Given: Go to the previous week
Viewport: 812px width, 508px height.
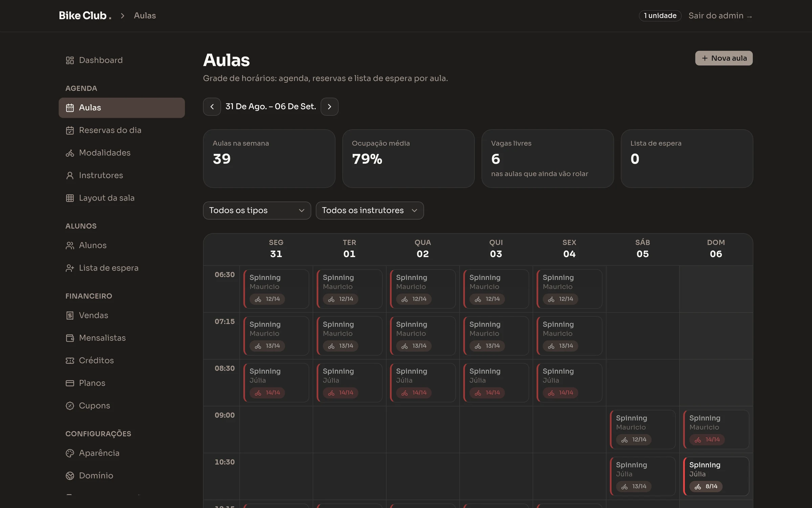Looking at the screenshot, I should click(x=212, y=107).
